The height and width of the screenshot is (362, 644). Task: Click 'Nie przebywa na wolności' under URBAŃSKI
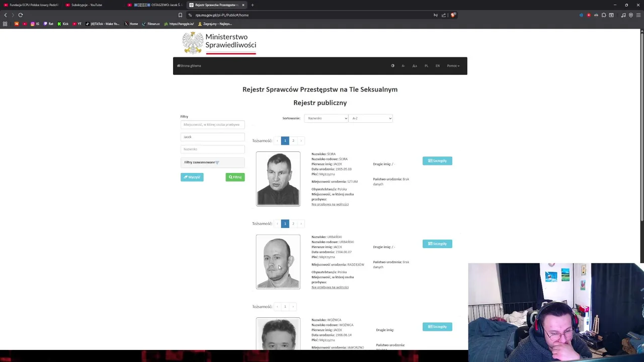(330, 288)
